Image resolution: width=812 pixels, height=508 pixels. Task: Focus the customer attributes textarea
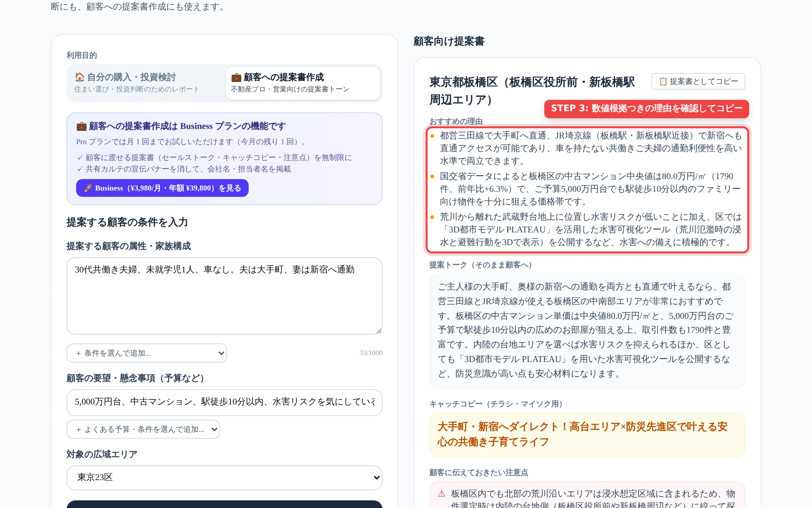pos(224,296)
